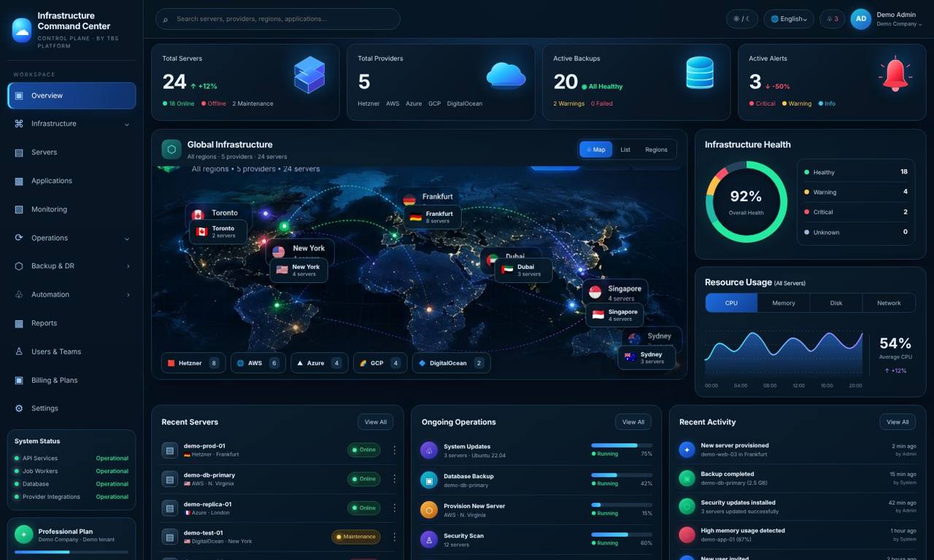Open Reports via its sidebar icon

click(19, 323)
